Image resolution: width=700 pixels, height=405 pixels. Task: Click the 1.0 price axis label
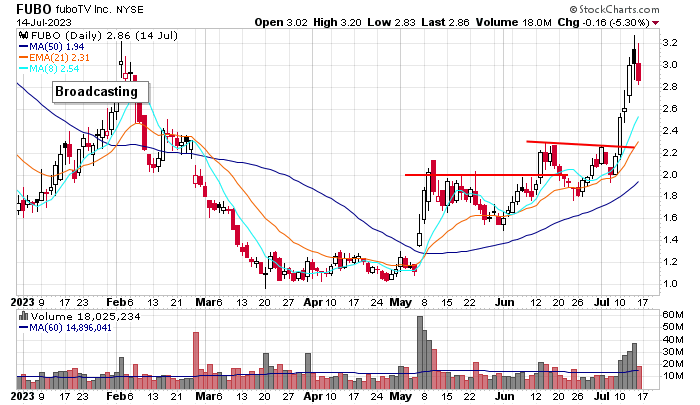(x=670, y=284)
